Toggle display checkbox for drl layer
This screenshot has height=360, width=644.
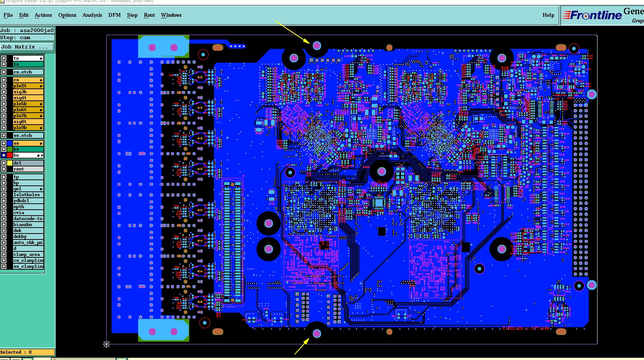[x=4, y=163]
